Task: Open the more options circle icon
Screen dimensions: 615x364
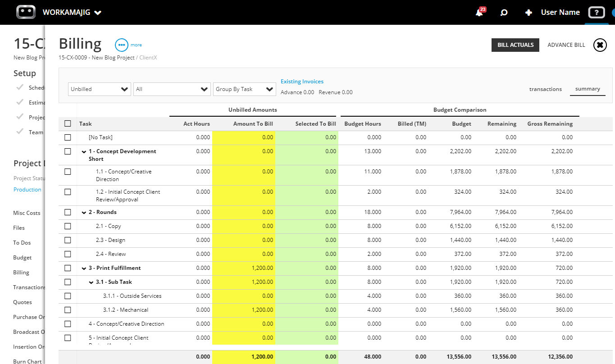Action: click(122, 45)
